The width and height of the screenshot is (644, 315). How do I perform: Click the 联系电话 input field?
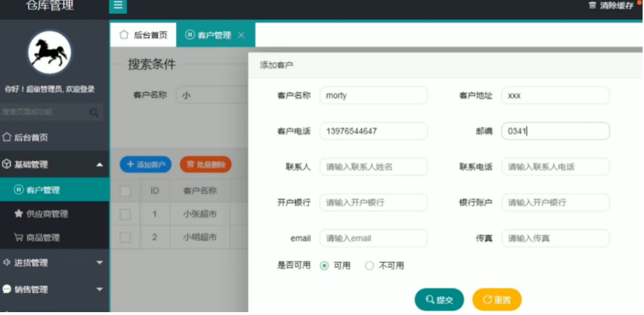coord(555,167)
